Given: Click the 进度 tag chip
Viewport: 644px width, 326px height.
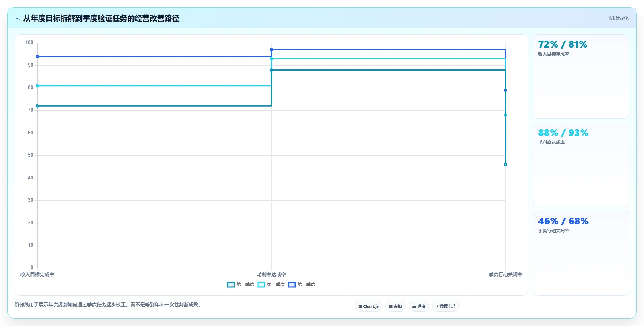Looking at the screenshot, I should click(x=419, y=306).
